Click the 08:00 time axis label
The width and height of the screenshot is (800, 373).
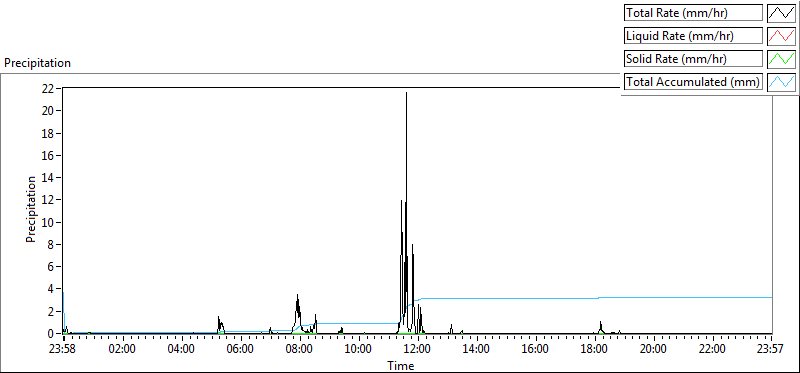(299, 350)
